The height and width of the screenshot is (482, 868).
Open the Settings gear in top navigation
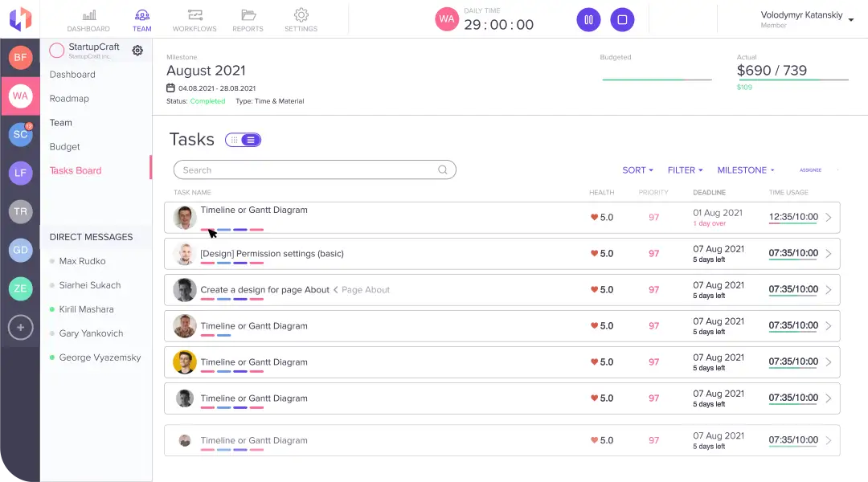pos(301,15)
